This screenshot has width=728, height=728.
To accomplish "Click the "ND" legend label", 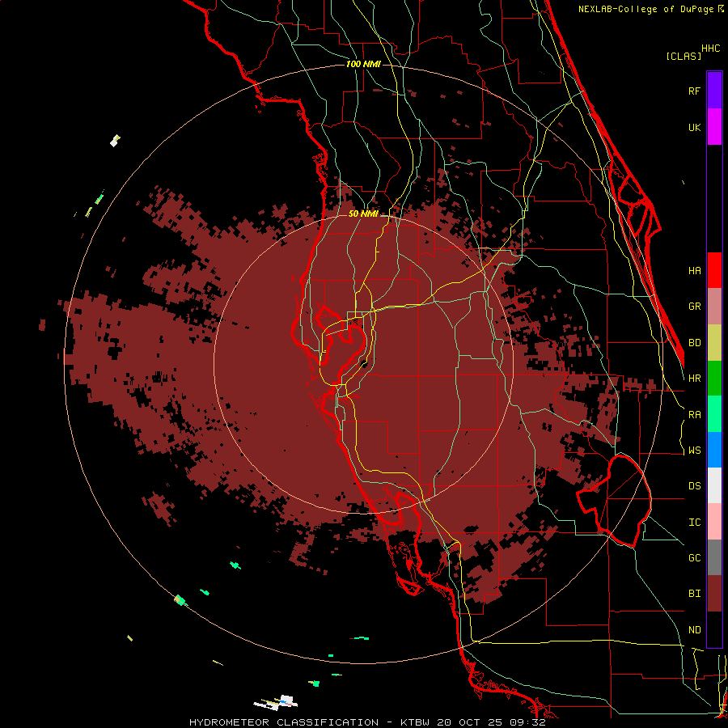I will [x=694, y=630].
